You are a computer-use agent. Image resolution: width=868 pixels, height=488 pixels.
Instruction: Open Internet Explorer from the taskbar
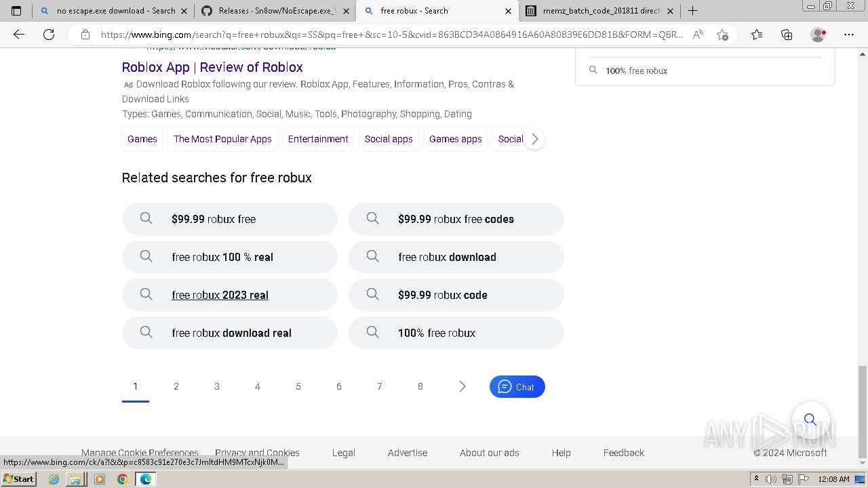[x=54, y=479]
